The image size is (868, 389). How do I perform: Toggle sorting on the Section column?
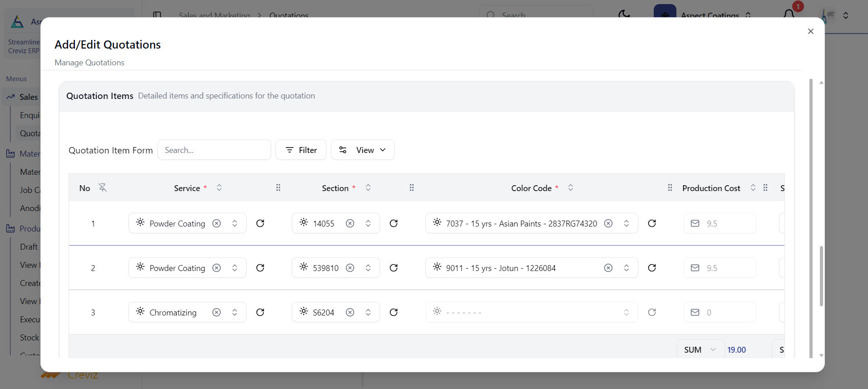pyautogui.click(x=368, y=187)
